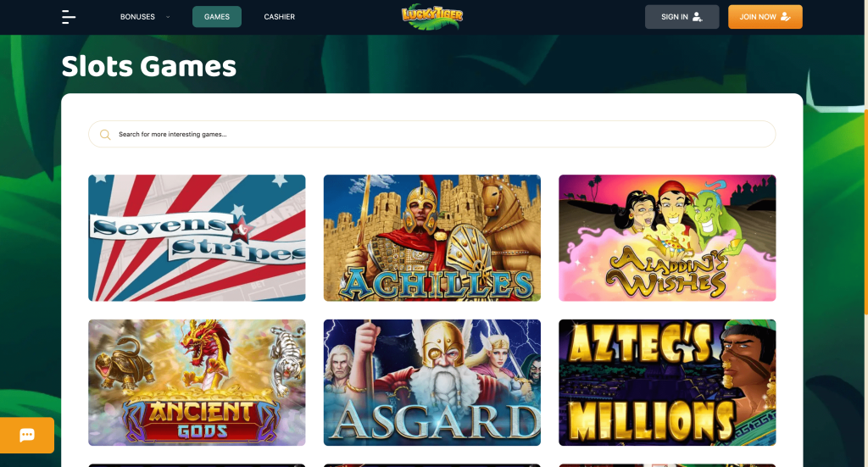The image size is (868, 467).
Task: Click the Join Now button
Action: point(765,17)
